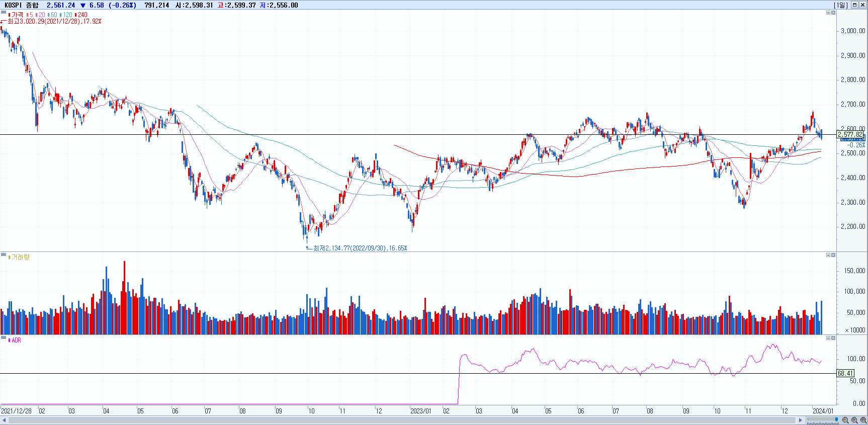
Task: Click the ADR pane handle icon
Action: 3,337
